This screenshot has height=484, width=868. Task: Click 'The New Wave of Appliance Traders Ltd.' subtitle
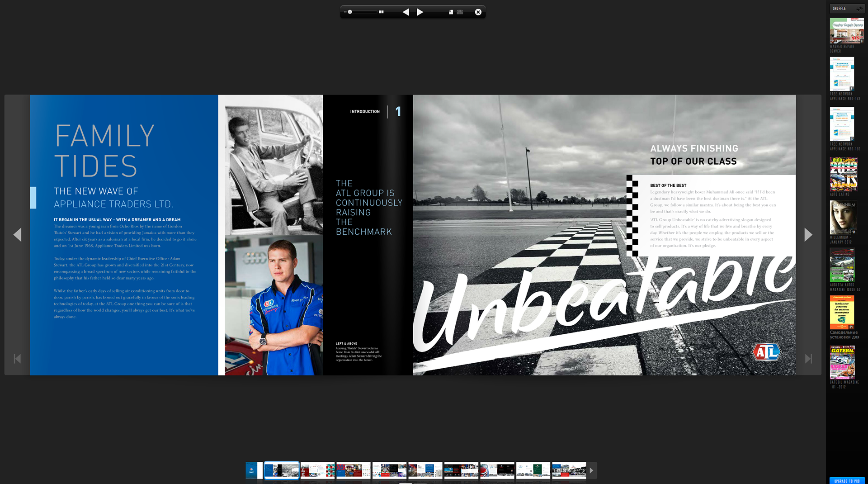[113, 198]
